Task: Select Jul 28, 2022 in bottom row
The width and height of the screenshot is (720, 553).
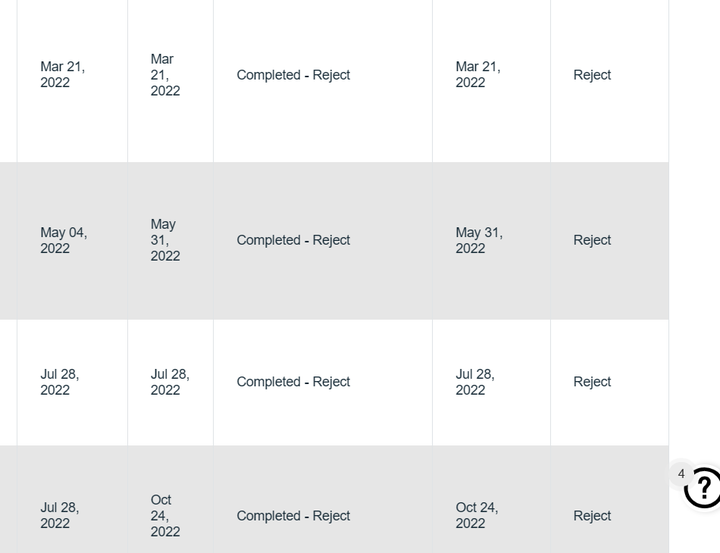Action: [x=60, y=515]
